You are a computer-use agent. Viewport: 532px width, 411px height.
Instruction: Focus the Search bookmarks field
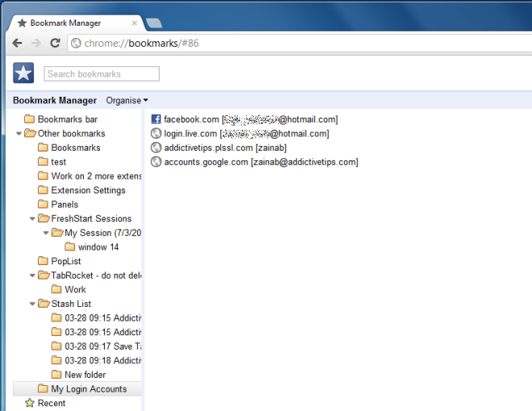click(102, 74)
